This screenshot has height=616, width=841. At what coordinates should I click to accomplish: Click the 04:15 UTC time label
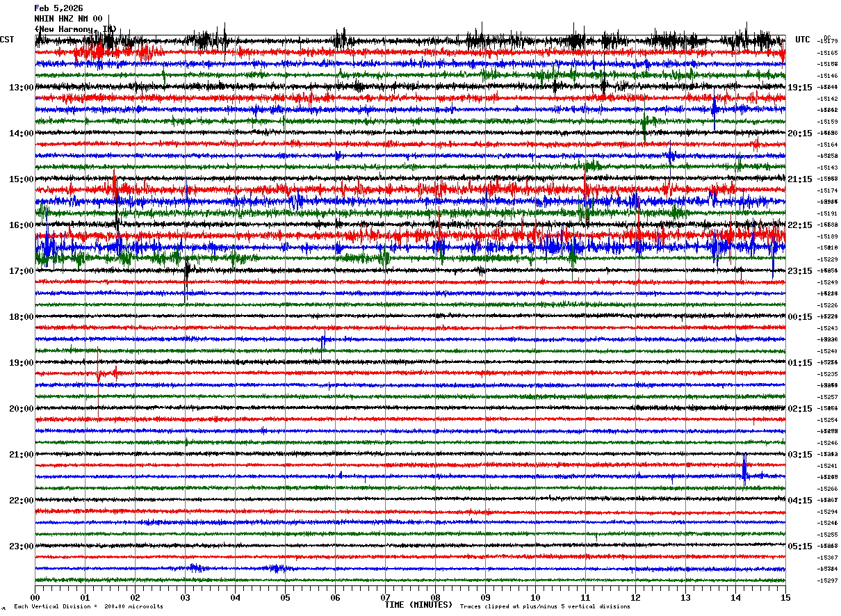point(800,501)
